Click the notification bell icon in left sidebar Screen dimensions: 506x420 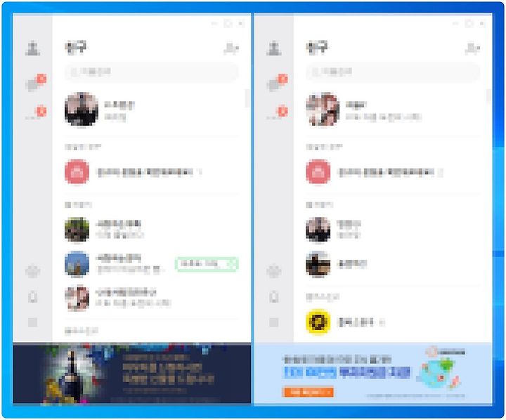32,297
